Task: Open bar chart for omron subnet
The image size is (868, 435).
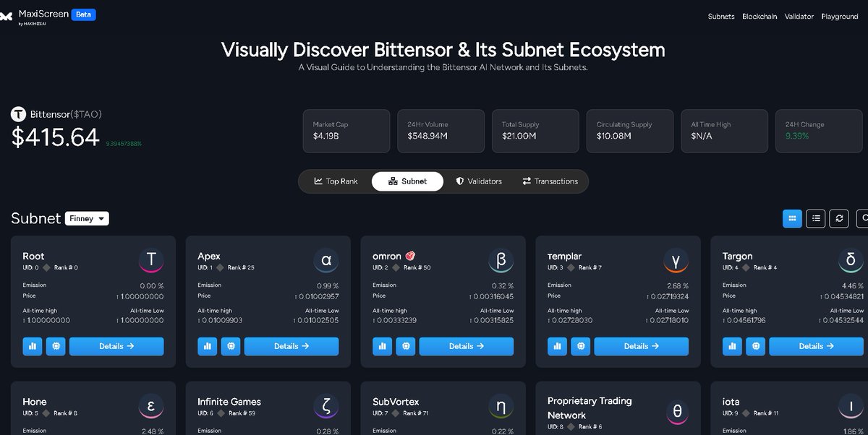Action: click(x=382, y=346)
